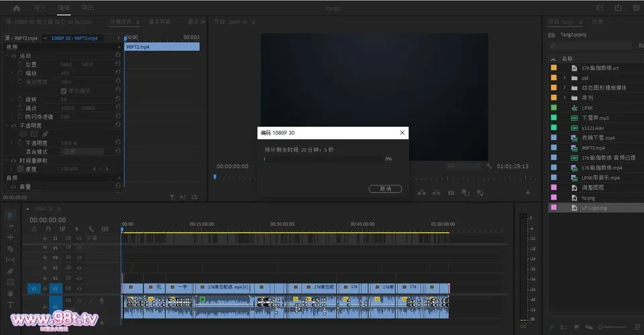Click the Quick Export share icon
The width and height of the screenshot is (644, 335).
pyautogui.click(x=618, y=8)
